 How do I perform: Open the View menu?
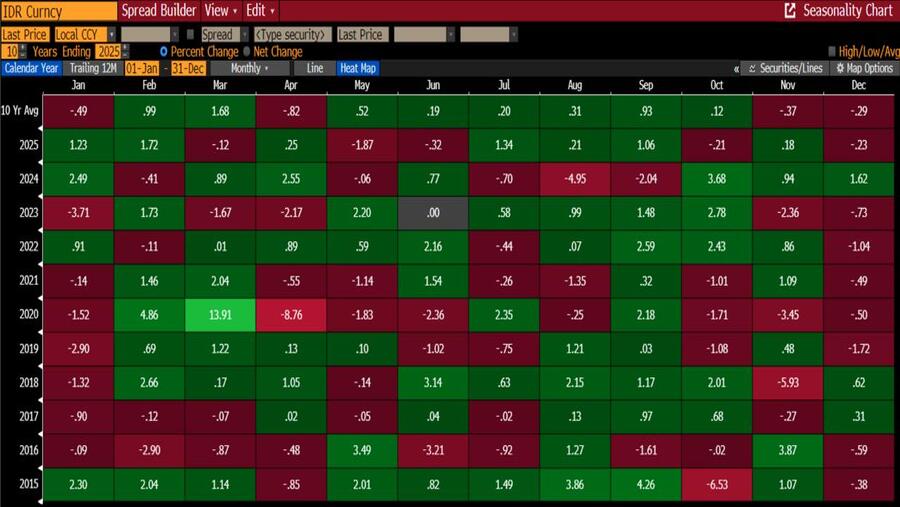pos(220,10)
